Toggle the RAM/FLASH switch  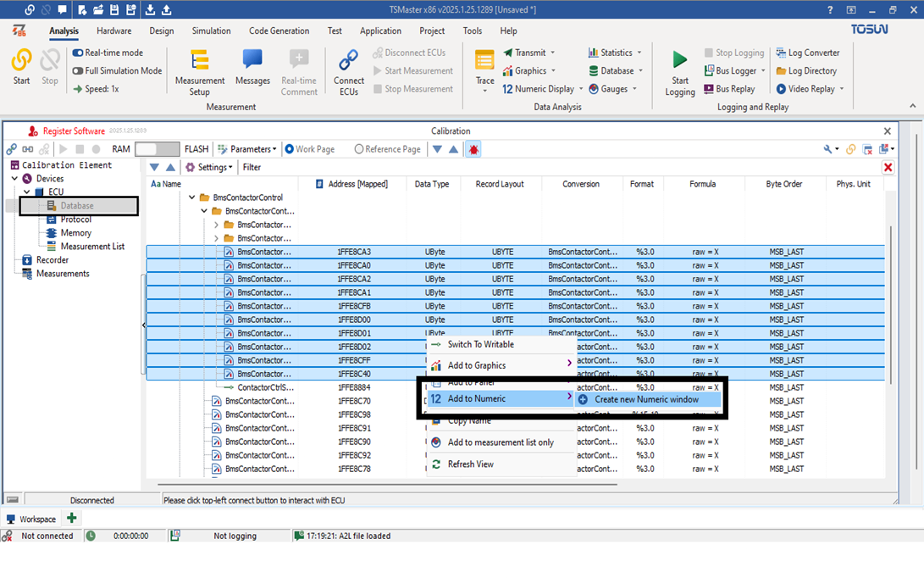[157, 149]
